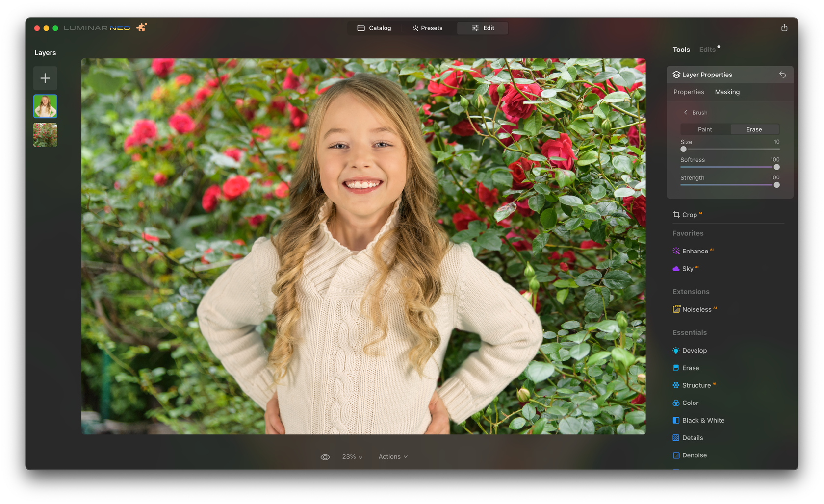Open the Catalog tab
Image resolution: width=824 pixels, height=504 pixels.
point(374,28)
